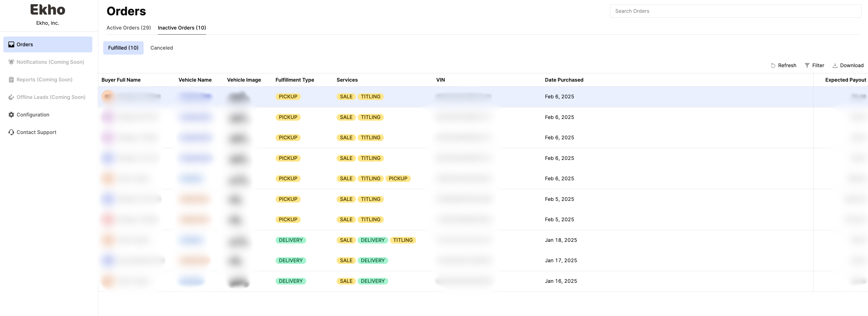
Task: Click the Ekho logo at top left
Action: pos(47,10)
